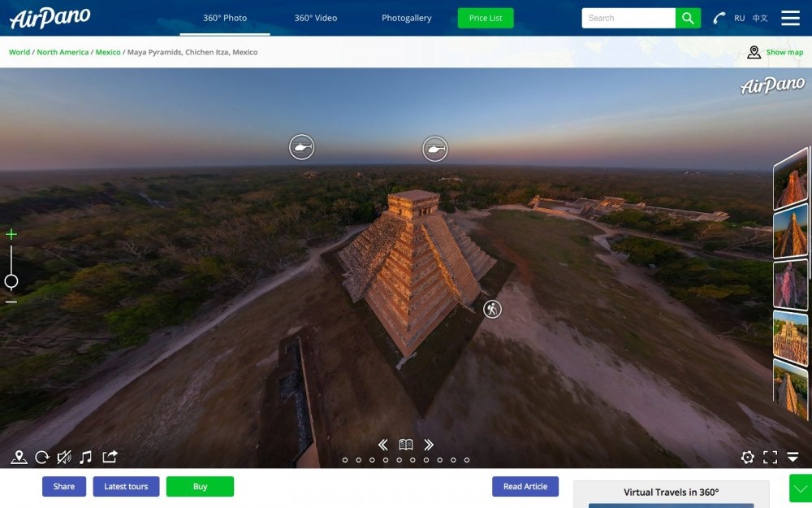The image size is (812, 508).
Task: Switch to the 360° Video tab
Action: tap(315, 18)
